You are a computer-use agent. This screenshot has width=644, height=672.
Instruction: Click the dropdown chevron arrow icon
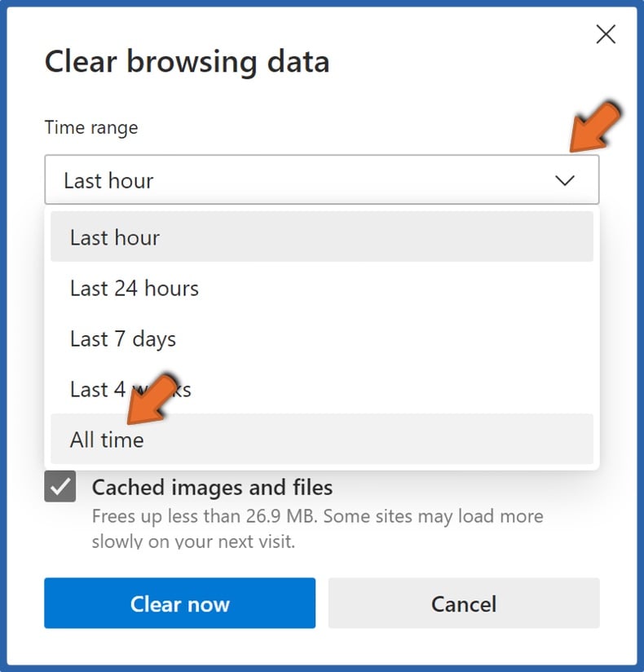[x=566, y=180]
